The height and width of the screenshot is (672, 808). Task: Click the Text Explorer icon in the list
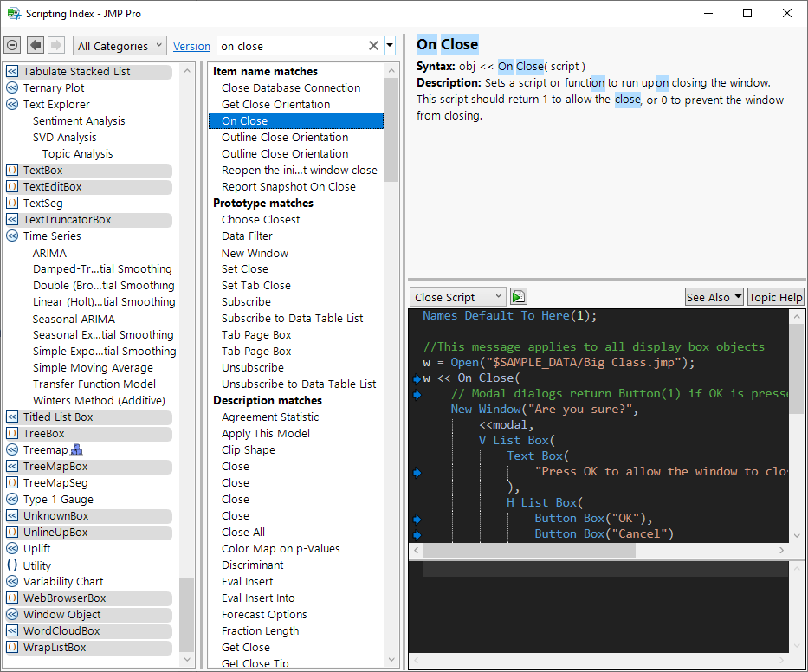(12, 105)
